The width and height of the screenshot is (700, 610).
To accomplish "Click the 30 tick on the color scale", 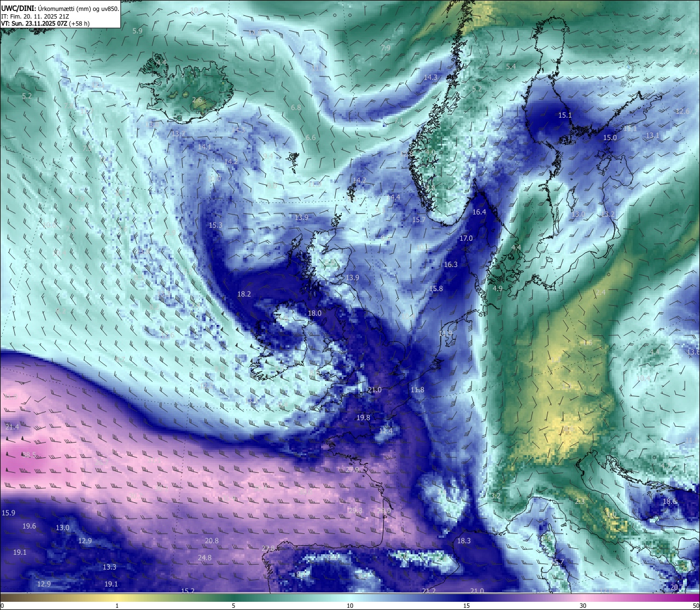I will 583,606.
